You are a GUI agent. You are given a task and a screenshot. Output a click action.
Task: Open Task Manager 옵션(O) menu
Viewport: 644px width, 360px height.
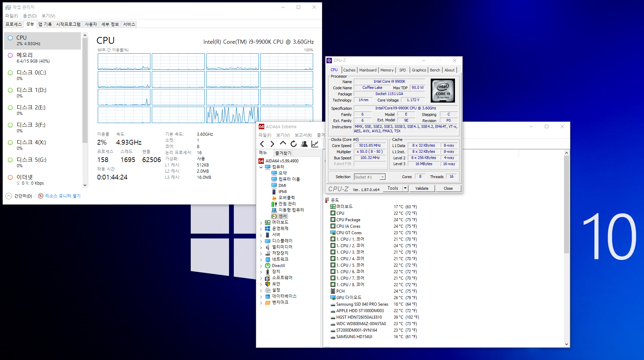(30, 16)
